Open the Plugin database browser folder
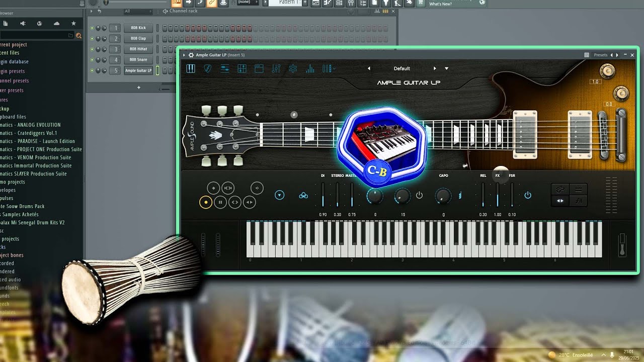The image size is (644, 362). pyautogui.click(x=14, y=62)
